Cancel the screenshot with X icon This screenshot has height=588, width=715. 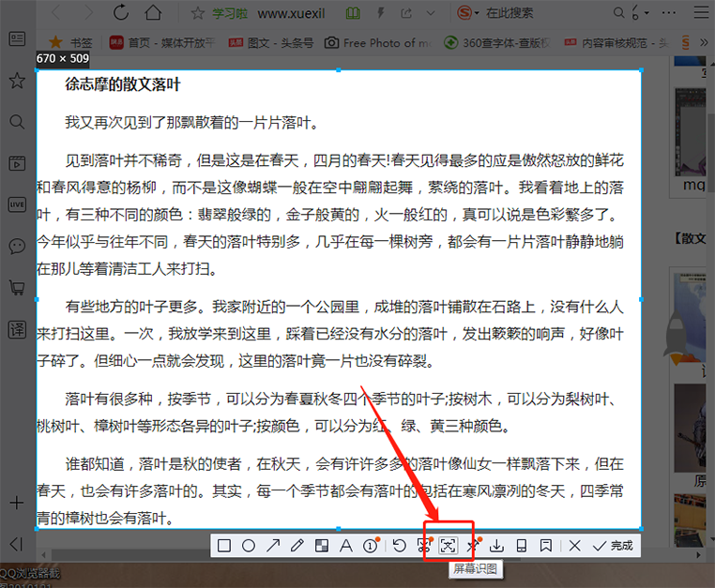[575, 546]
